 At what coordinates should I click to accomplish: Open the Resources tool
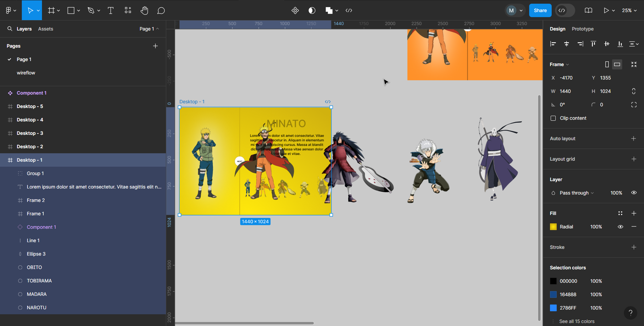pyautogui.click(x=128, y=10)
